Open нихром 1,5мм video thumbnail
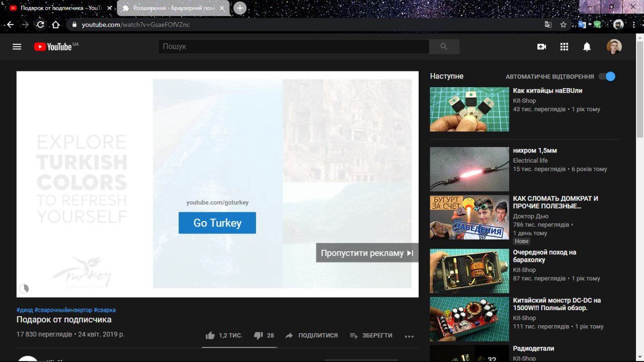 [469, 169]
